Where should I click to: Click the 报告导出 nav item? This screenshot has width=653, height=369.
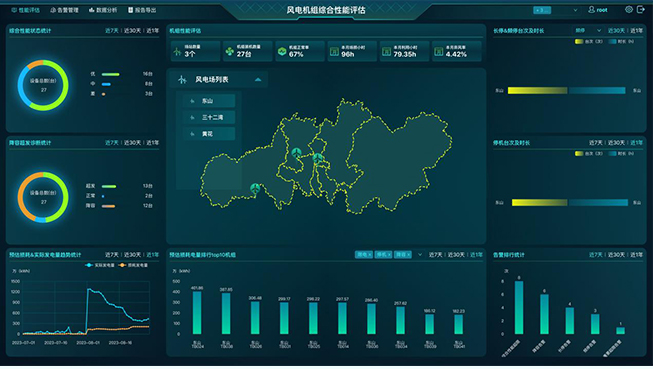tap(142, 10)
